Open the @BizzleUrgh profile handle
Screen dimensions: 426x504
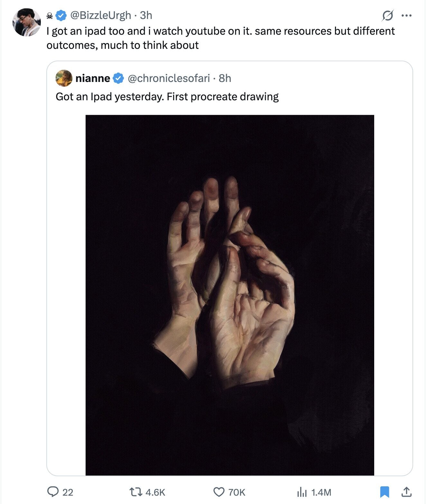click(x=100, y=15)
